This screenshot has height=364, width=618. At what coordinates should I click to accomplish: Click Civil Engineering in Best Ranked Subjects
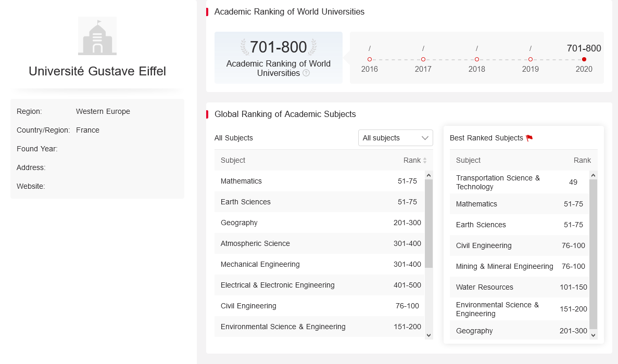pos(484,245)
